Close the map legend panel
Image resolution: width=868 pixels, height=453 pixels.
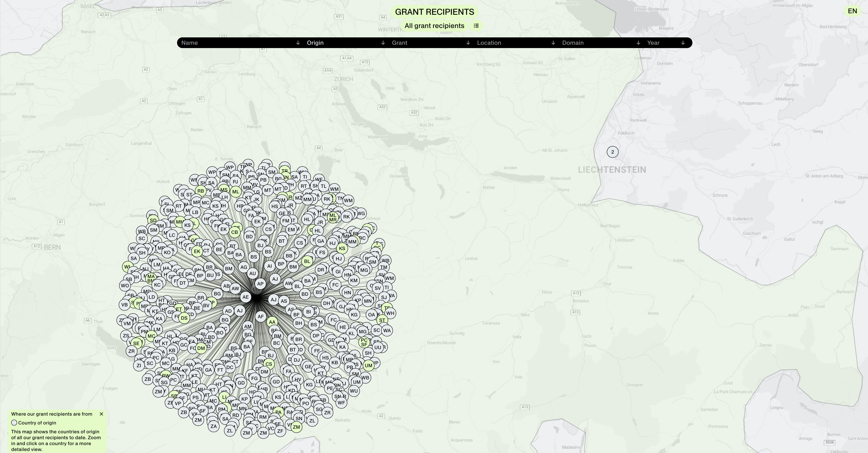(x=101, y=414)
